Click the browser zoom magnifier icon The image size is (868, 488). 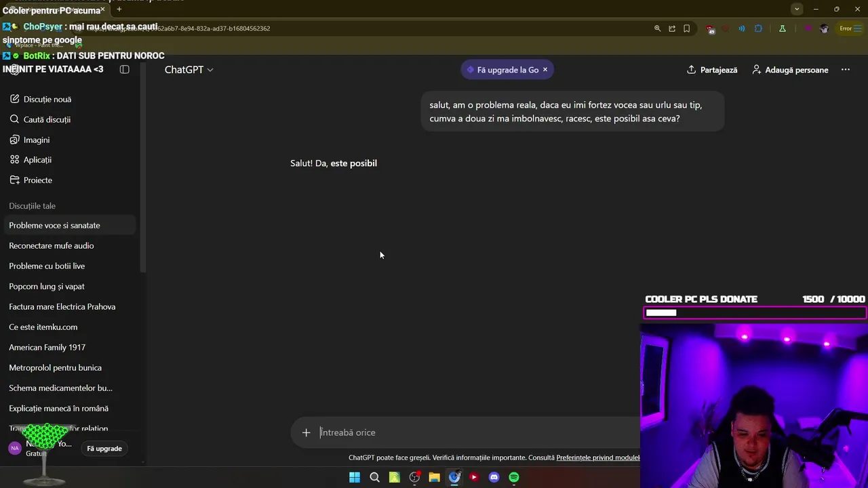click(657, 28)
